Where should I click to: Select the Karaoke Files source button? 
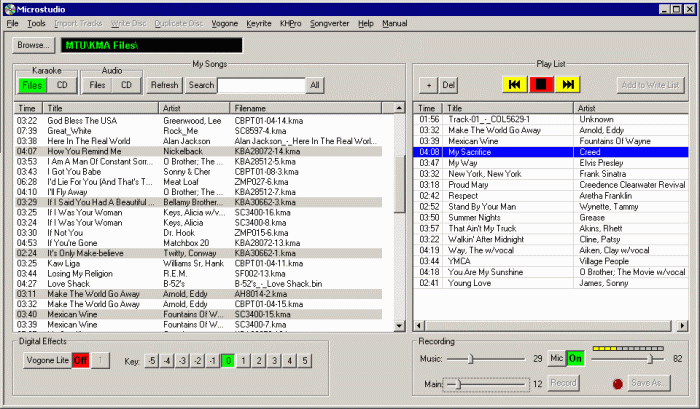32,86
